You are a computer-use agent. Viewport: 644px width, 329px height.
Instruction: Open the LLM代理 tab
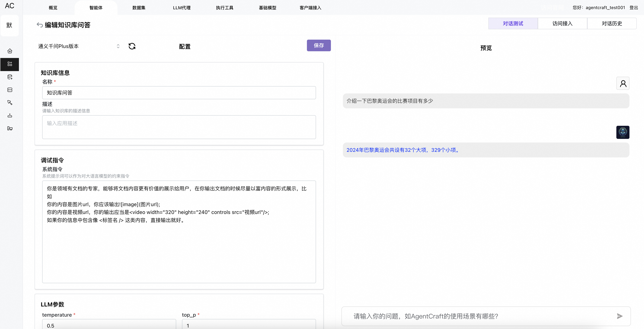coord(182,8)
